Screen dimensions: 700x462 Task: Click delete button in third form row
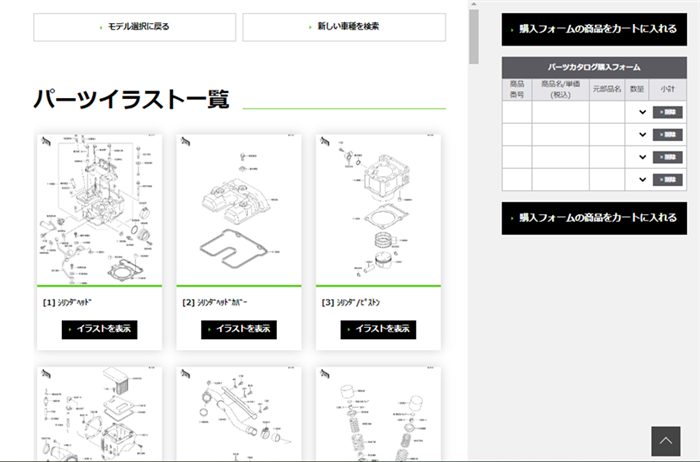[x=666, y=157]
